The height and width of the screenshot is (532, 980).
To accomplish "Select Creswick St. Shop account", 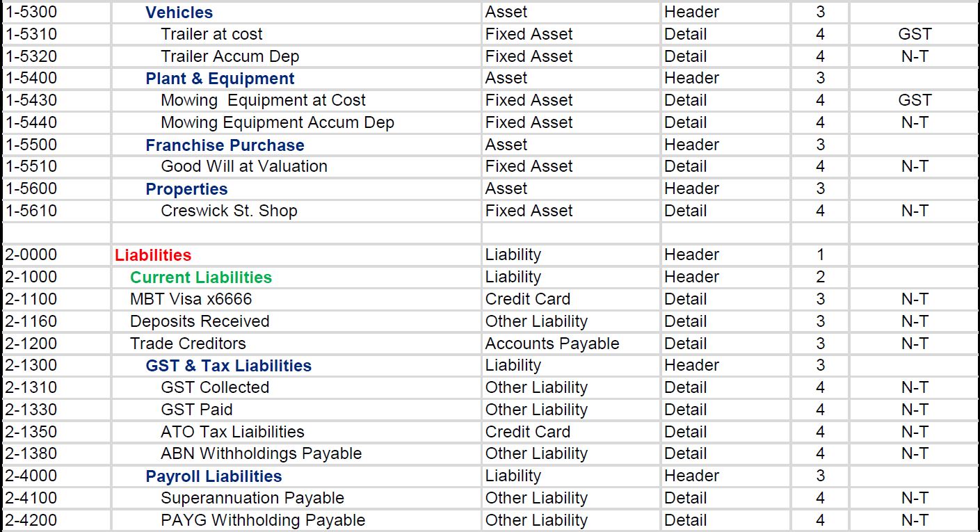I will [229, 211].
